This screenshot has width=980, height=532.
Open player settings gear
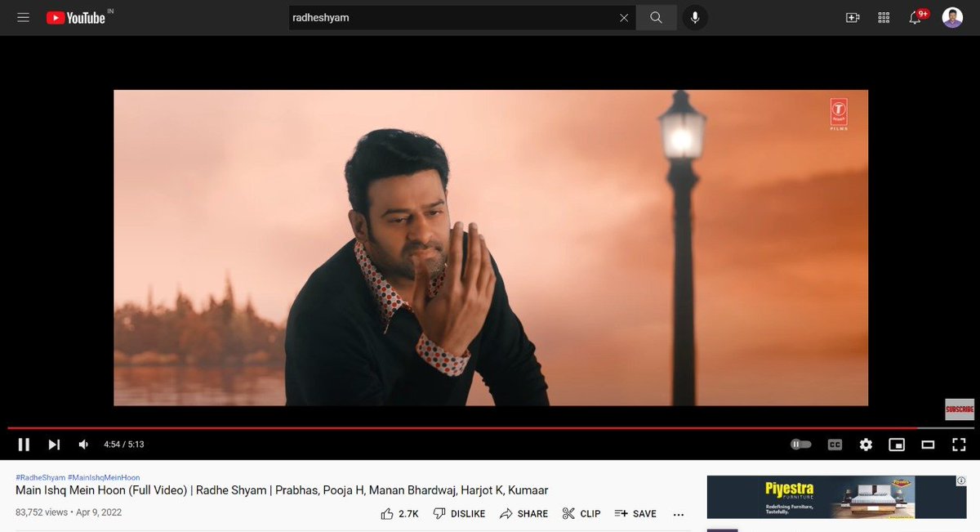pyautogui.click(x=866, y=445)
